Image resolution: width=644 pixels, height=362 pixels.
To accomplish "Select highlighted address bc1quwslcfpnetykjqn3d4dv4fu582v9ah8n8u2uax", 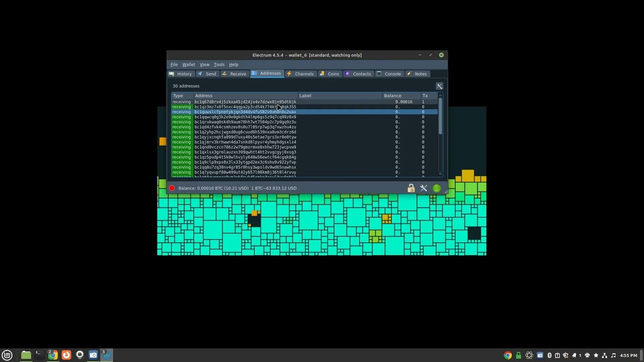I will 245,112.
